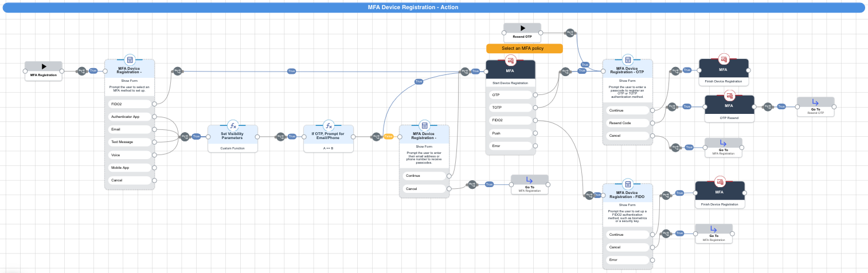
Task: Select the Email option row
Action: pyautogui.click(x=130, y=129)
